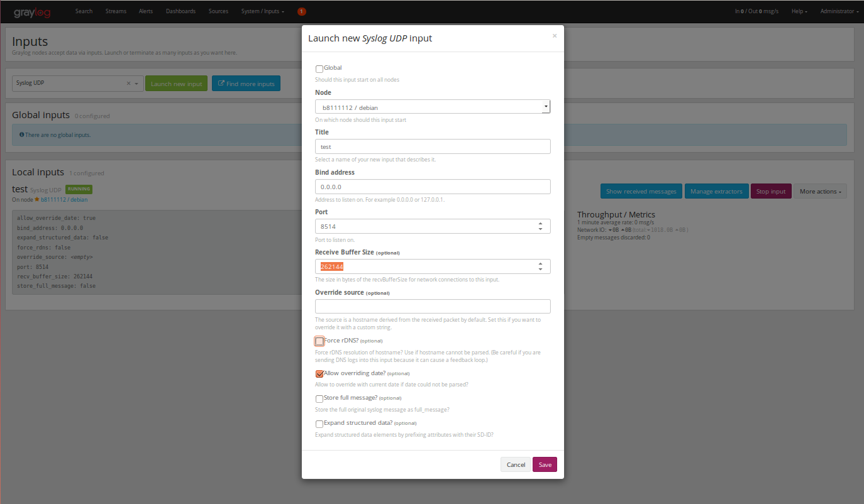Open the Help dropdown menu
This screenshot has height=504, width=864.
(799, 11)
